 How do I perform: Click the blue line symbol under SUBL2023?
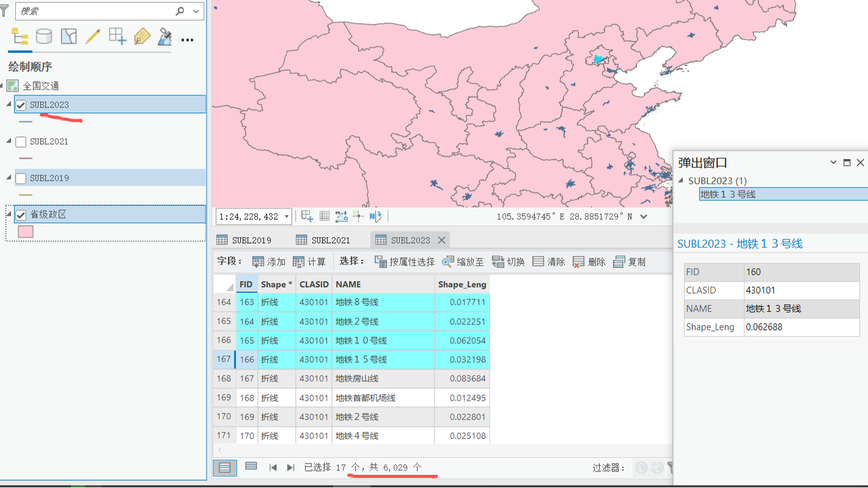(26, 122)
